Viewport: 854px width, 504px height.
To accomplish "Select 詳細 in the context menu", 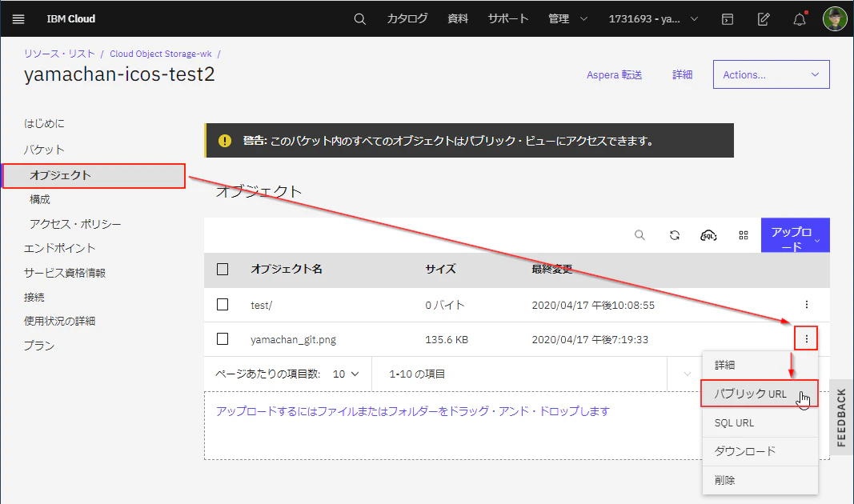I will pyautogui.click(x=760, y=366).
